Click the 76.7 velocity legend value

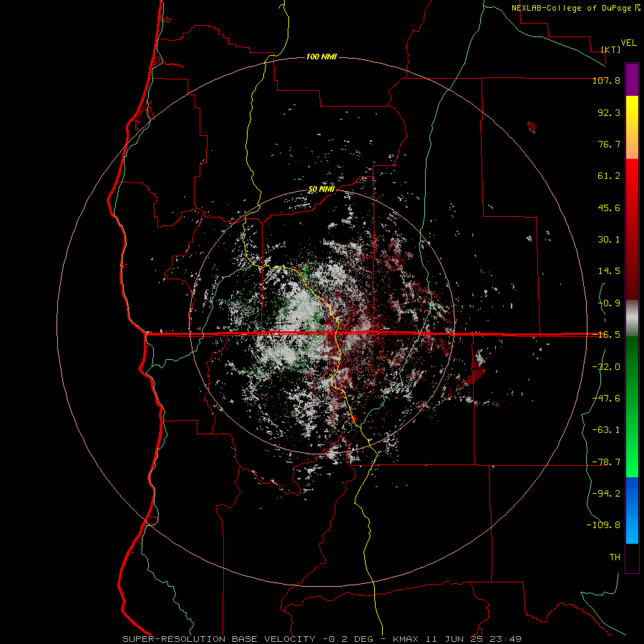609,144
